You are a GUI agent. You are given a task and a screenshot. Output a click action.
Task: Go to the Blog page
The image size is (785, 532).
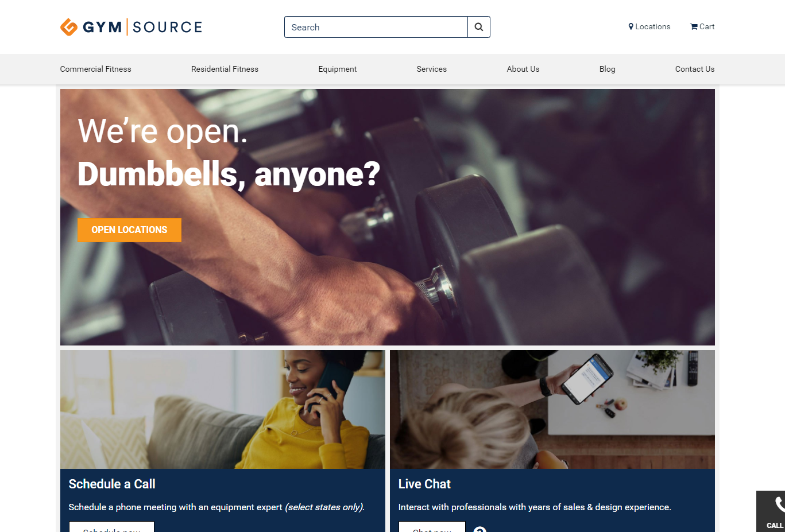tap(608, 69)
